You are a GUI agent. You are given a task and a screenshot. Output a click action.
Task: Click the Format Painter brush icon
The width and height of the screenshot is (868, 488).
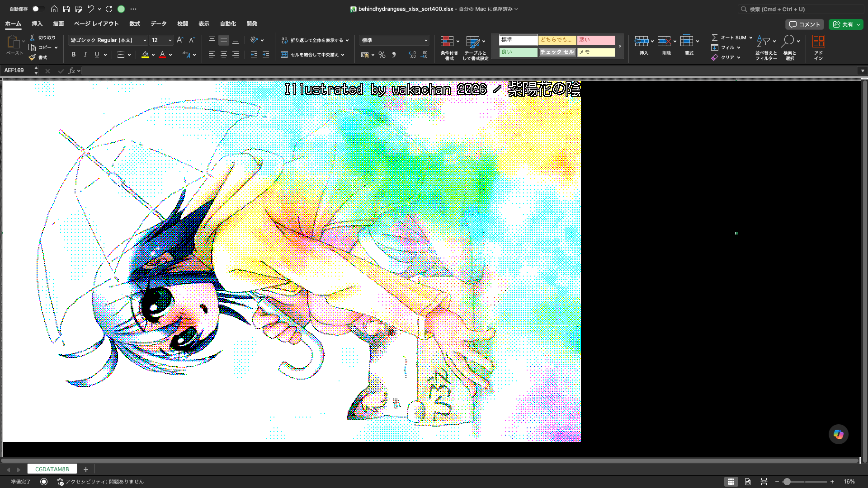(32, 57)
